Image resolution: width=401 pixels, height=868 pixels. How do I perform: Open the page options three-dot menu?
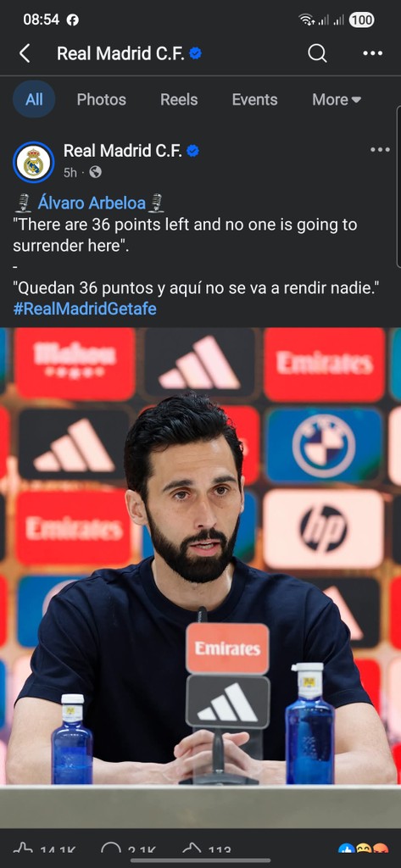point(373,53)
